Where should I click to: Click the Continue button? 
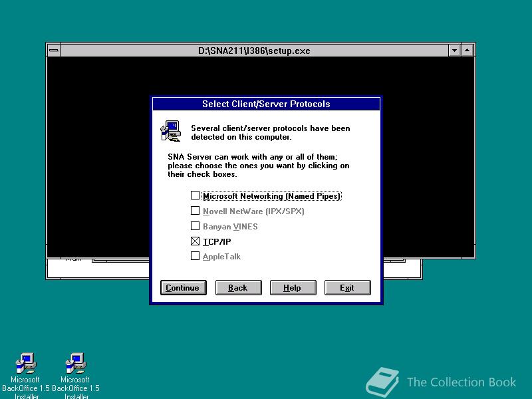tap(184, 288)
